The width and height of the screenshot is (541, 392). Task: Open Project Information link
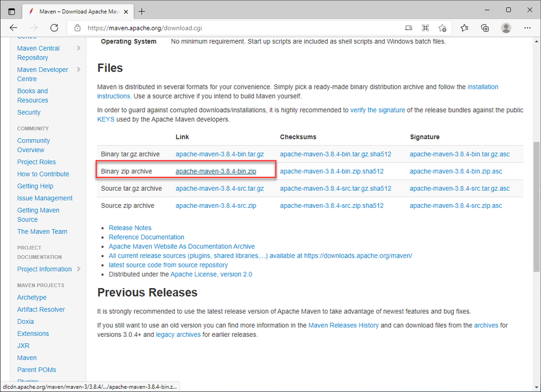pos(44,269)
